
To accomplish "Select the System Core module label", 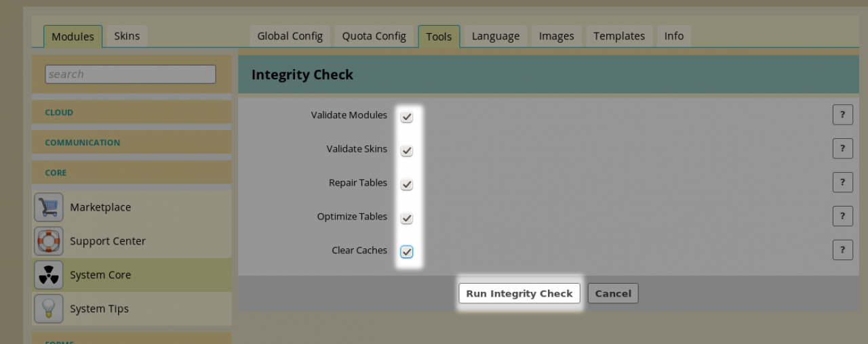I will [100, 275].
